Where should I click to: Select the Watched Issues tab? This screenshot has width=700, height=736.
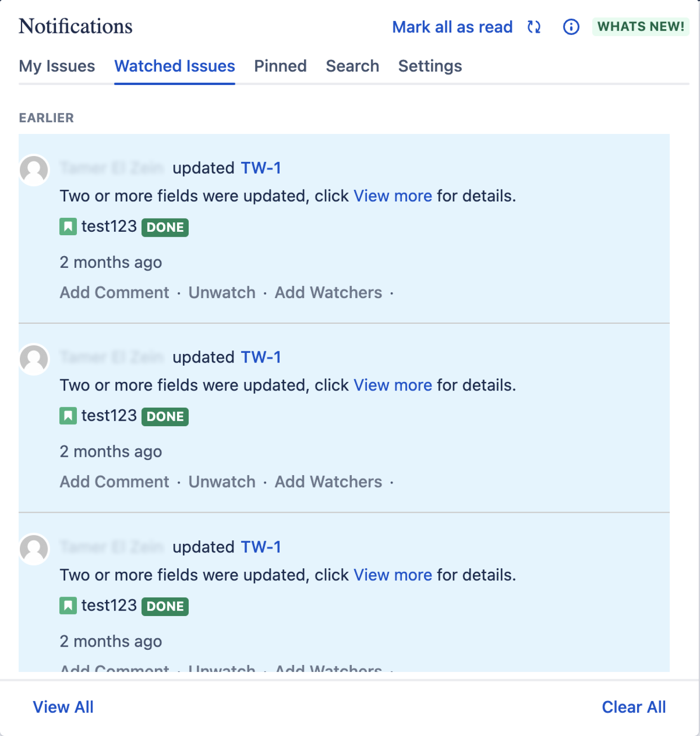click(174, 66)
